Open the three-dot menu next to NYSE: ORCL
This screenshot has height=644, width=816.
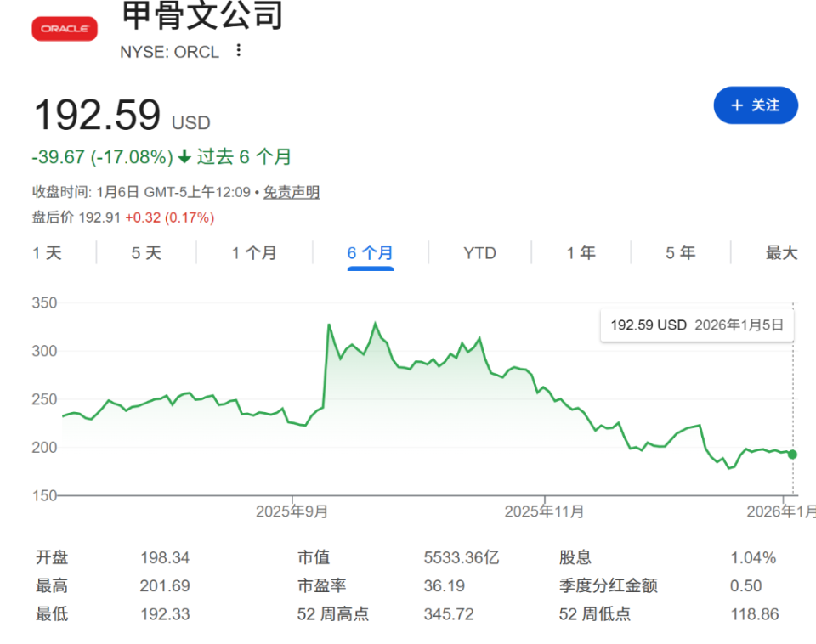tap(237, 51)
